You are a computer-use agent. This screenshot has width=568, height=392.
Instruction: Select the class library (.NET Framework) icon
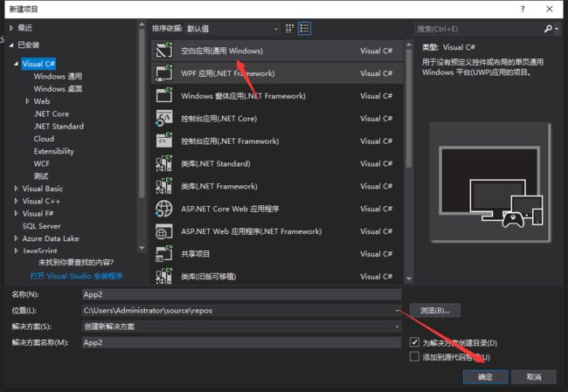[164, 186]
